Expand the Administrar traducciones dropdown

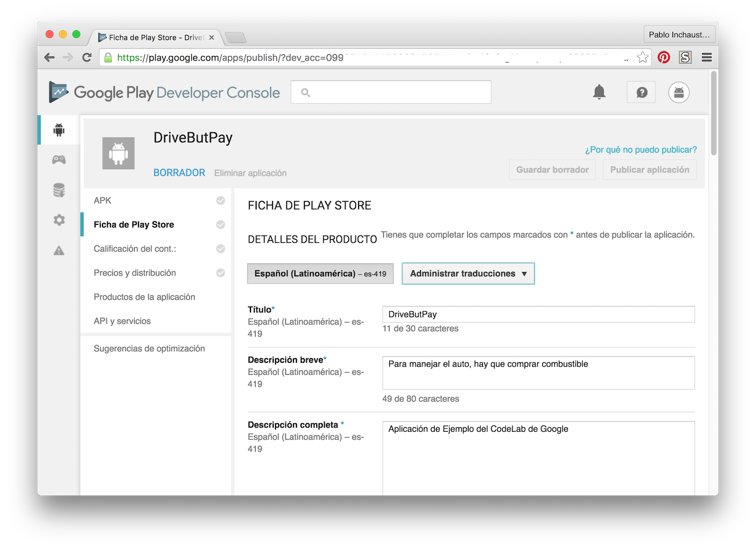[468, 274]
